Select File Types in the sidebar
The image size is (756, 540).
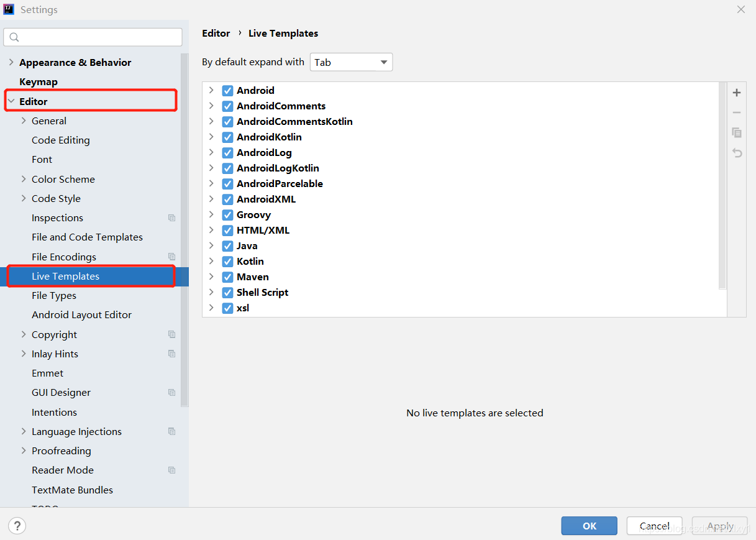(x=53, y=295)
